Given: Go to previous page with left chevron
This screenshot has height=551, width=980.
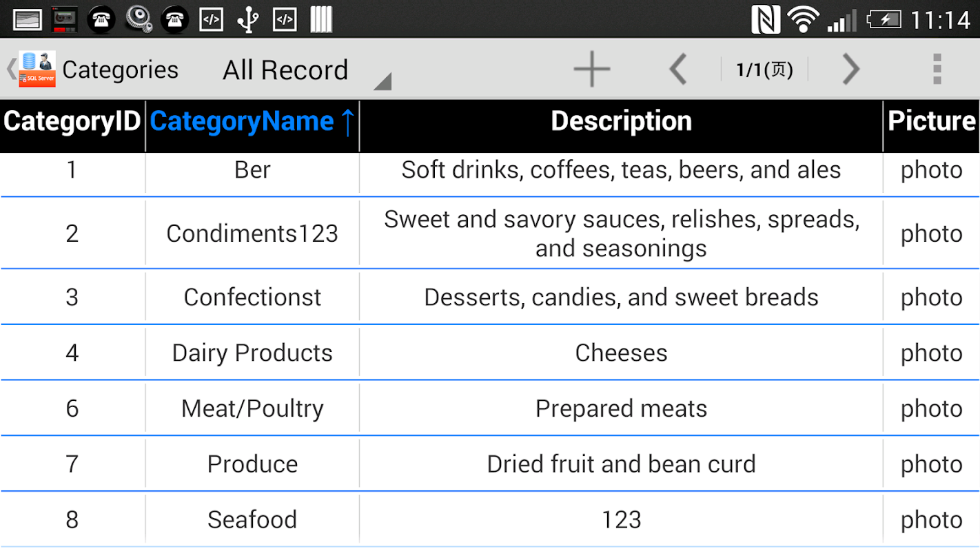Looking at the screenshot, I should tap(678, 69).
